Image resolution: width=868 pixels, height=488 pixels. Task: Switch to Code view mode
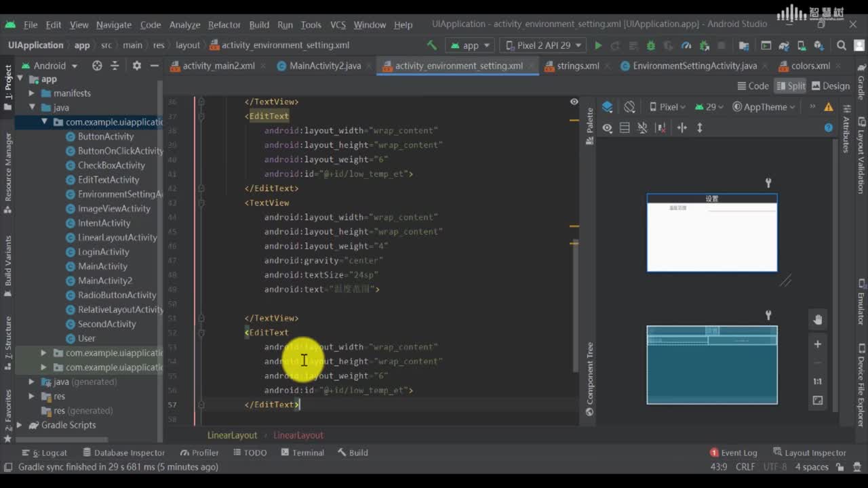[753, 86]
